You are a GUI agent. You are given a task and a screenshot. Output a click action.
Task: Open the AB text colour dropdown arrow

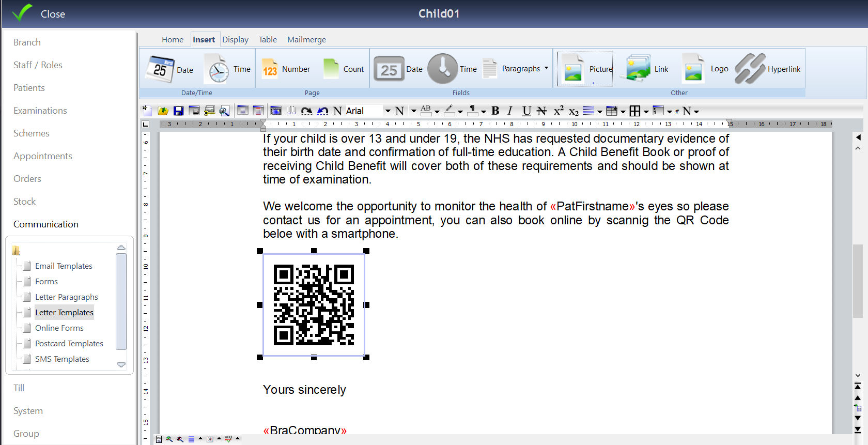437,112
